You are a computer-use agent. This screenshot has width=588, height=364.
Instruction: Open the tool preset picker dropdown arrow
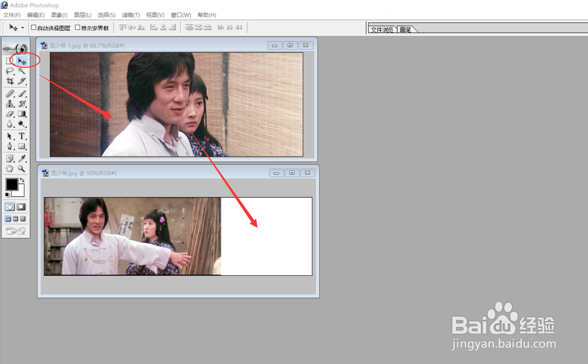22,28
